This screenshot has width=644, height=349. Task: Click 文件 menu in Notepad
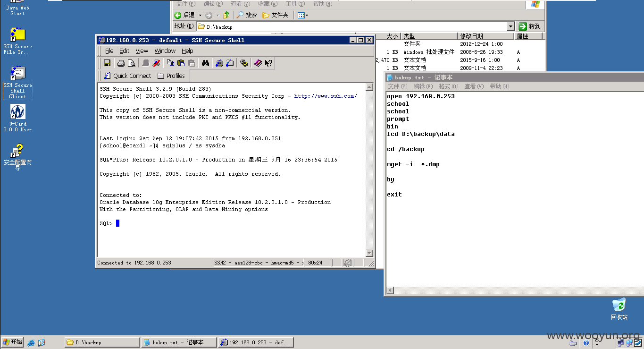point(397,86)
